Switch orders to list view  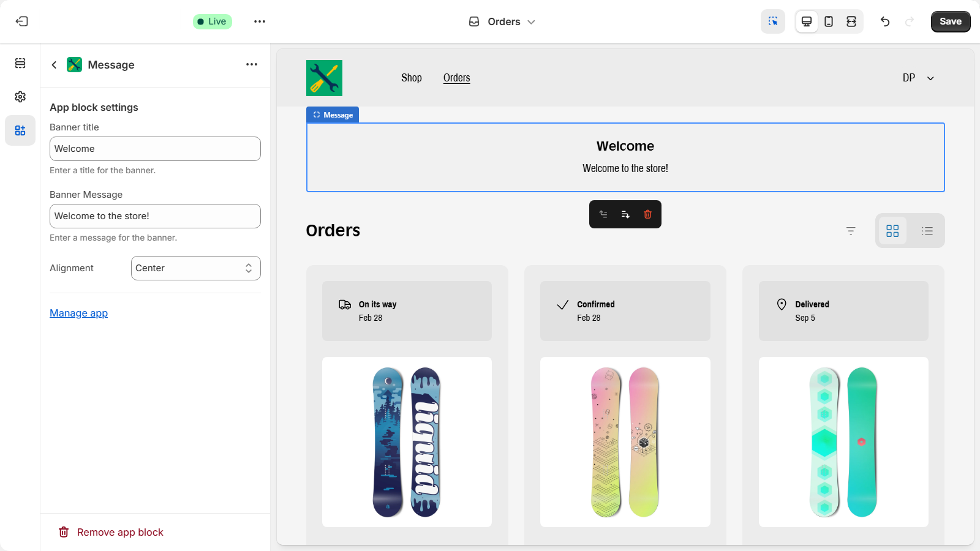[x=927, y=231]
